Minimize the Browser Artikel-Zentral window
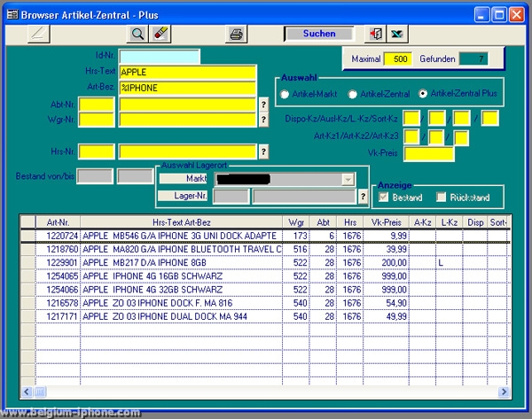The image size is (532, 419). coord(481,14)
